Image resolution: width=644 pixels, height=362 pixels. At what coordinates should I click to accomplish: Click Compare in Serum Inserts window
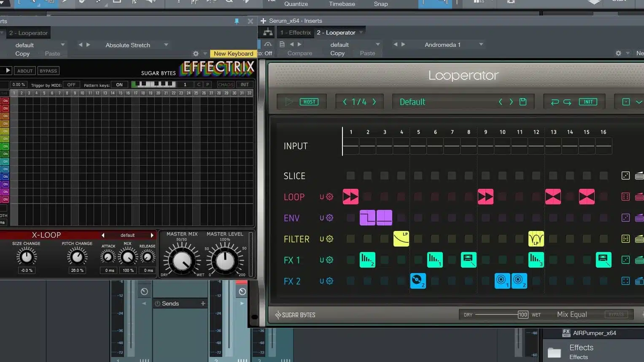[x=300, y=54]
